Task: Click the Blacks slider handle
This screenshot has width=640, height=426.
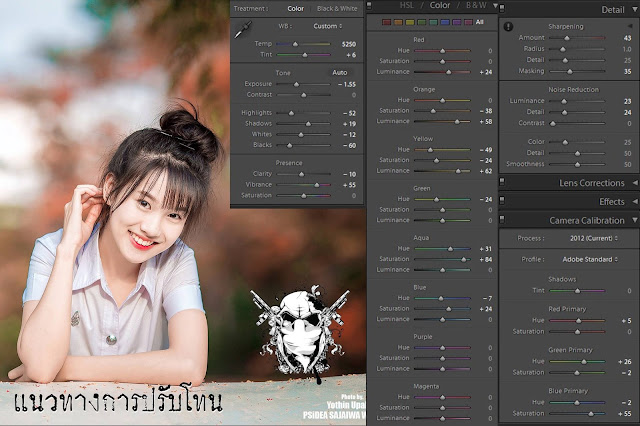Action: pos(289,145)
